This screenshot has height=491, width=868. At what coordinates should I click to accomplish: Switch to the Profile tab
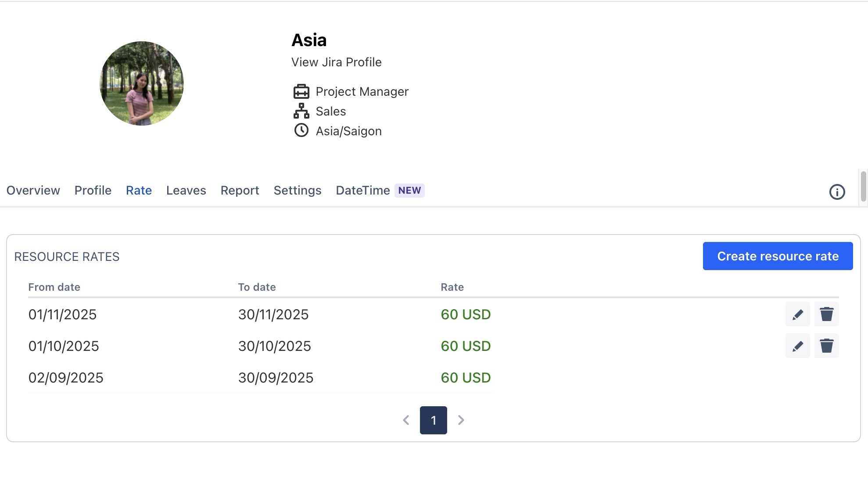[93, 190]
